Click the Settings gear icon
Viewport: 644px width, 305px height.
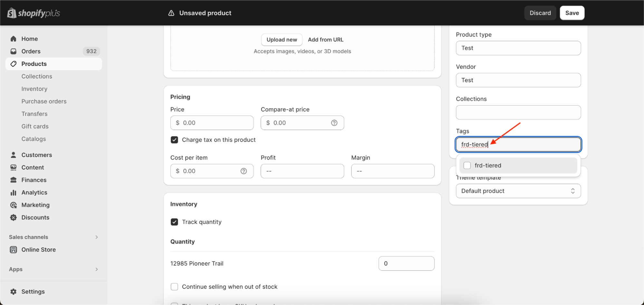[13, 292]
